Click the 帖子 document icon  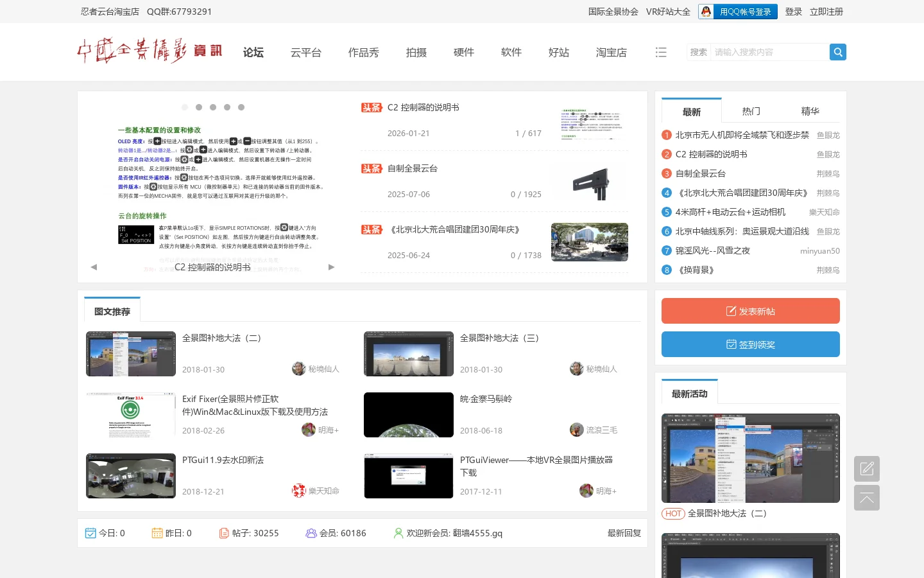[224, 533]
